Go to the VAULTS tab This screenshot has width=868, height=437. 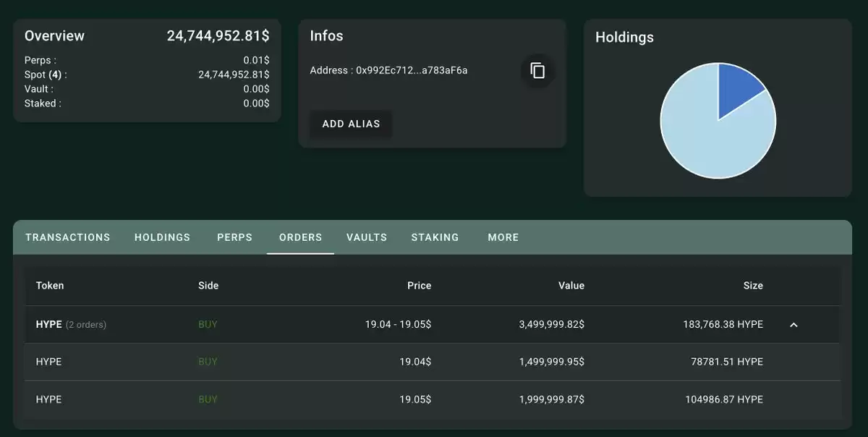click(x=367, y=237)
